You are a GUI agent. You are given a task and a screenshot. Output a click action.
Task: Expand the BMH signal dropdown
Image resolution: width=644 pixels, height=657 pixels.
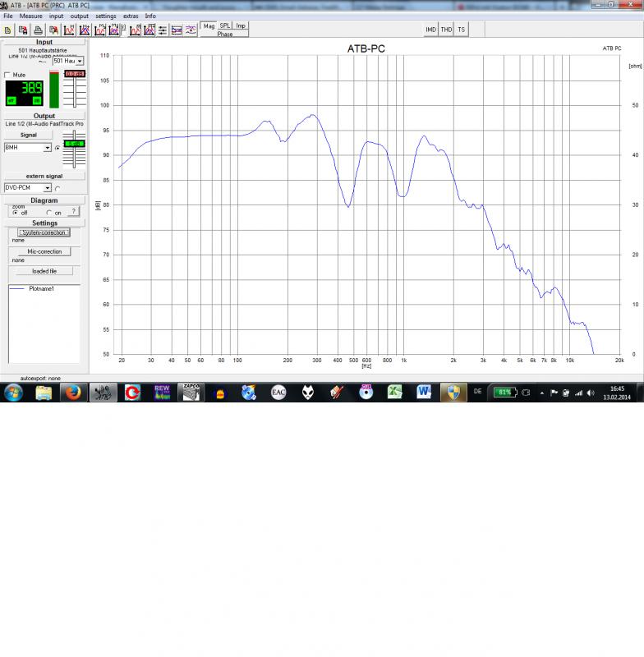pos(48,148)
